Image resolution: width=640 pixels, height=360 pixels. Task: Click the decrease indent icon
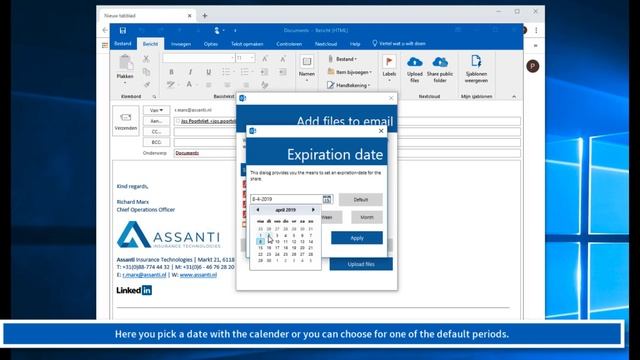tap(264, 72)
